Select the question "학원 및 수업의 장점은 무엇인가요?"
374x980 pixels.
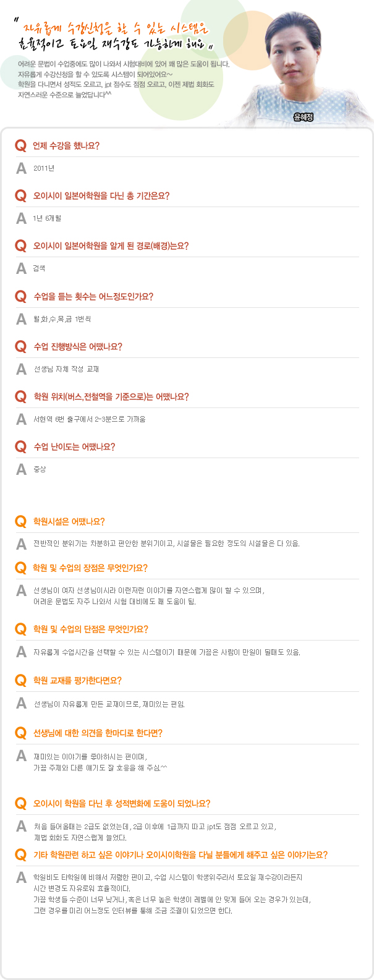tap(90, 568)
